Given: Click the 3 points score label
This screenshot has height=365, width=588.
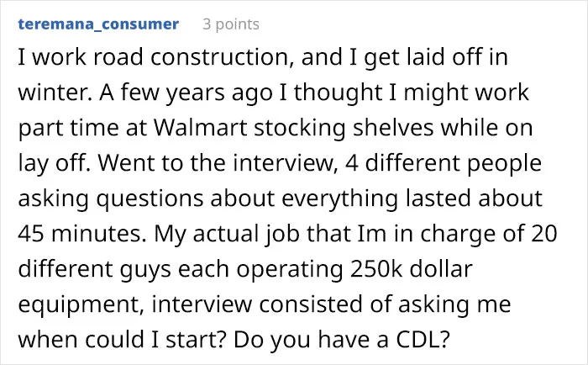Looking at the screenshot, I should [231, 24].
